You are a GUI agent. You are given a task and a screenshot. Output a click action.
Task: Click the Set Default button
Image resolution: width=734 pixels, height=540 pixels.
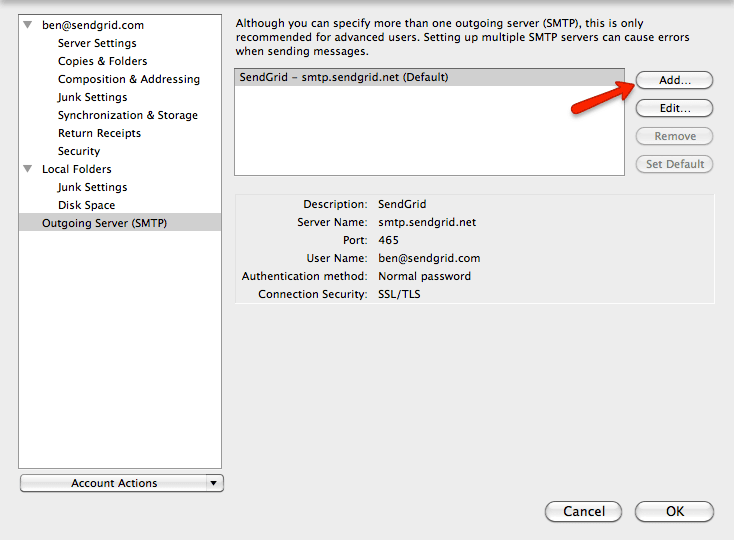[x=675, y=164]
